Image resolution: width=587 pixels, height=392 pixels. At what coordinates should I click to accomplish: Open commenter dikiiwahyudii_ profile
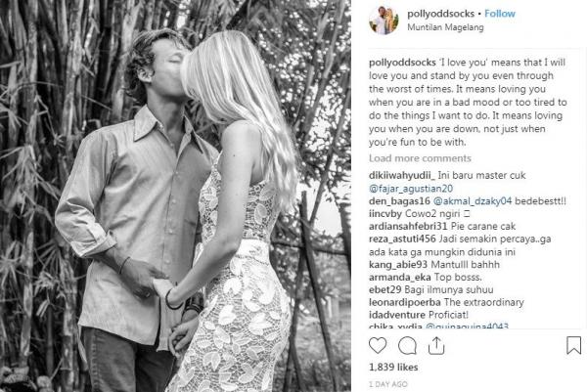(x=402, y=175)
